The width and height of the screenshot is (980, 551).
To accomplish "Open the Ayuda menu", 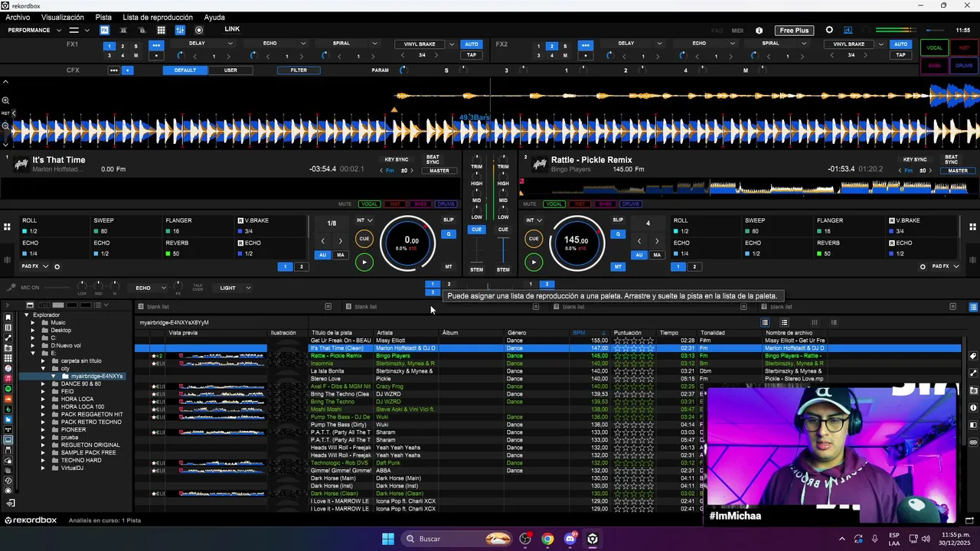I will click(214, 17).
